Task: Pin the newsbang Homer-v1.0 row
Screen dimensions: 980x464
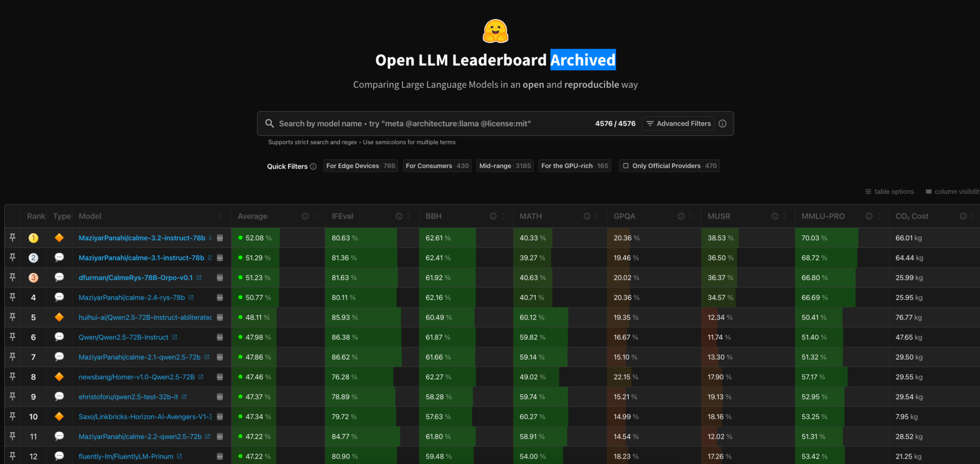Action: click(x=12, y=377)
